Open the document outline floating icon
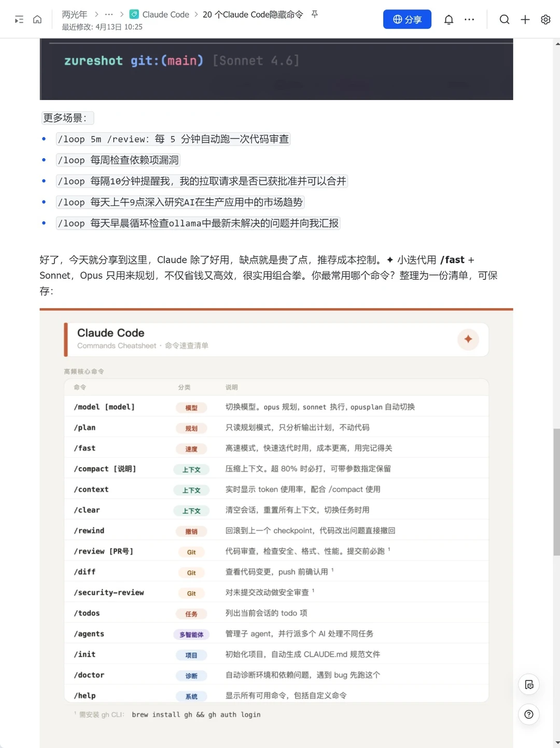This screenshot has width=560, height=748. pyautogui.click(x=529, y=685)
